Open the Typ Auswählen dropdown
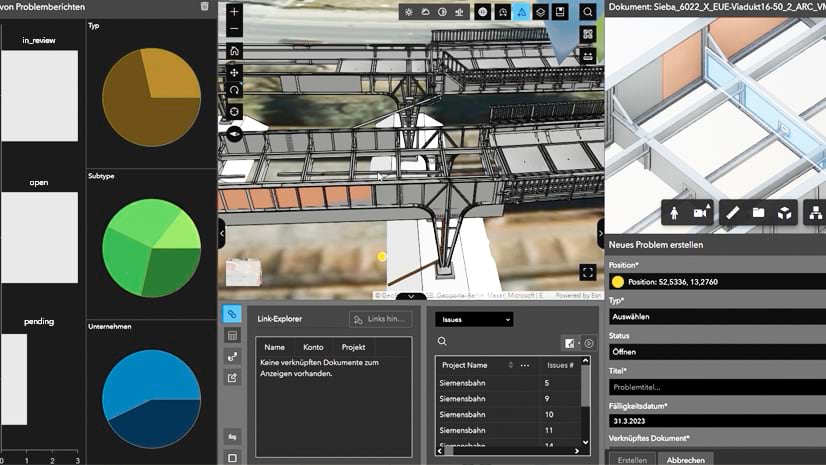 pos(717,316)
